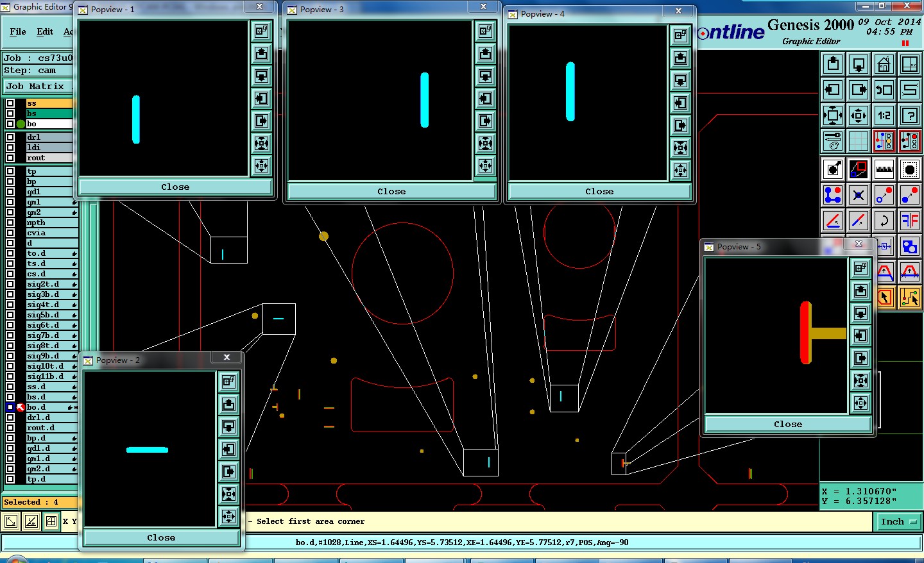Toggle the checkbox for layer tp.d
Screen dimensions: 924x563
10,479
